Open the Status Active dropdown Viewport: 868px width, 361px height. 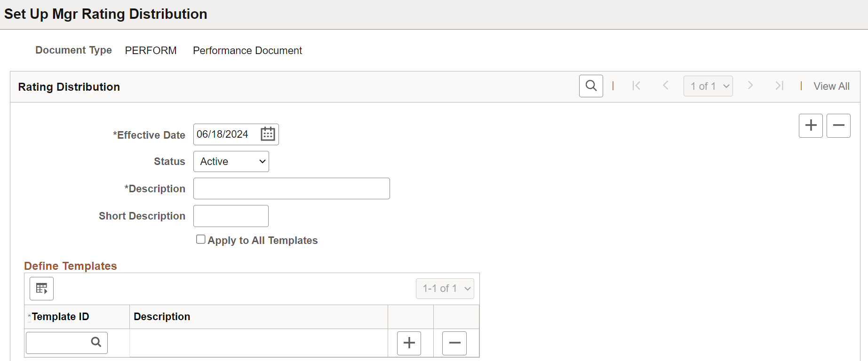click(231, 161)
